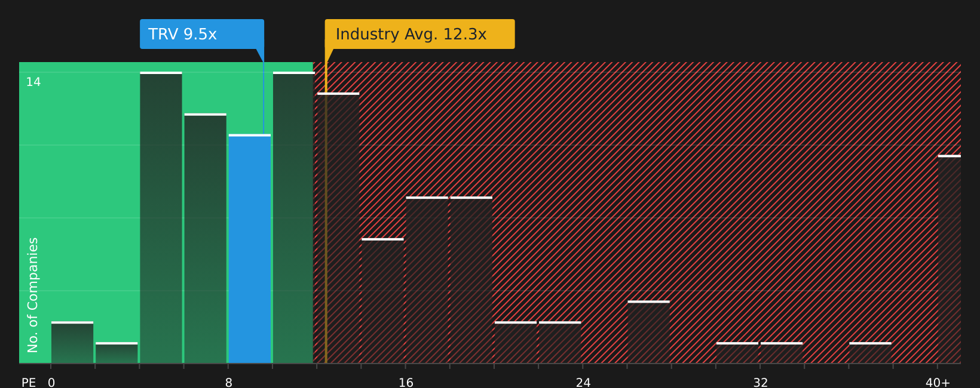The width and height of the screenshot is (980, 388).
Task: Click the PE axis label 16
Action: [406, 383]
